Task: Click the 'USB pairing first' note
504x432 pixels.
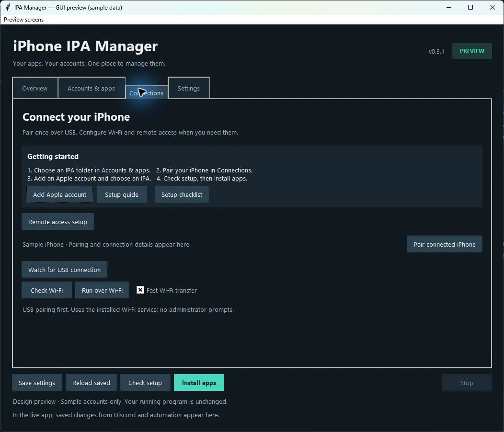Action: pyautogui.click(x=128, y=309)
